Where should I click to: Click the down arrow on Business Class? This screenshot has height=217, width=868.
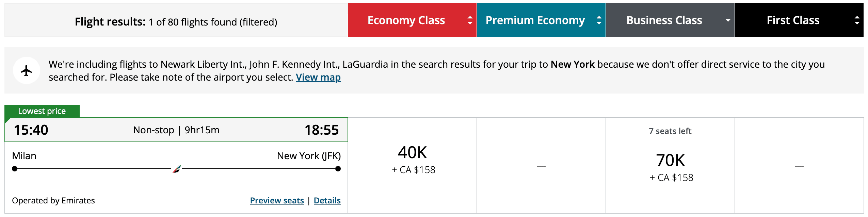728,20
